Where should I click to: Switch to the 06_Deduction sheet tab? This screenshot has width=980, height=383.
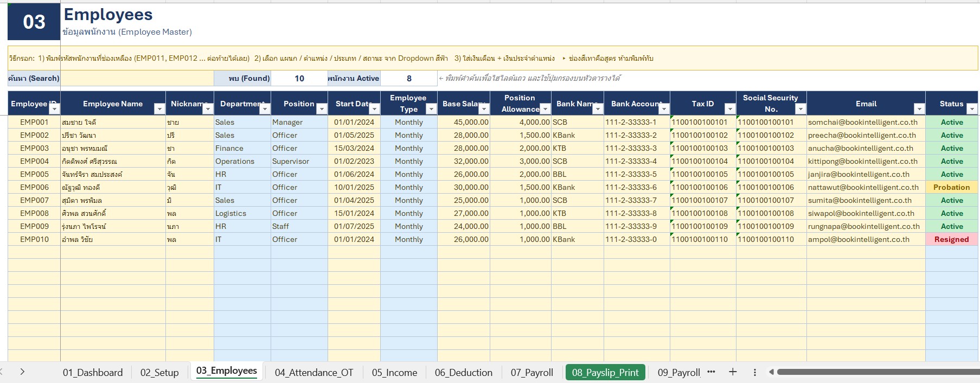[x=464, y=373]
